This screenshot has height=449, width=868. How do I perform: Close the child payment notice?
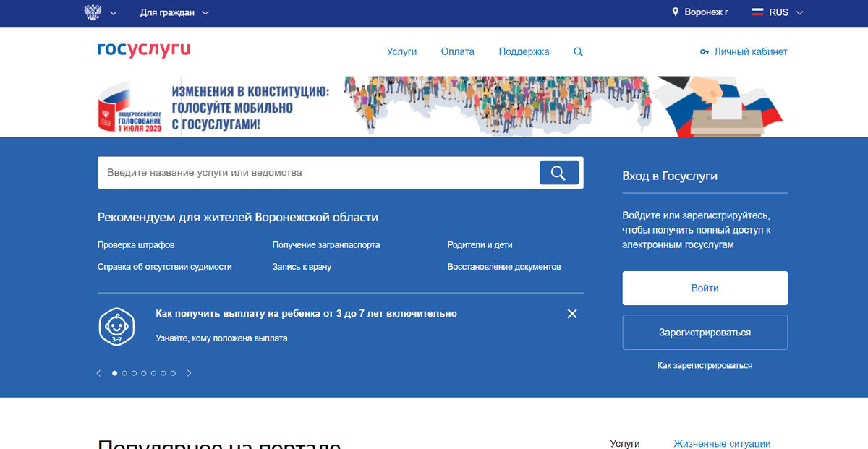pyautogui.click(x=572, y=314)
